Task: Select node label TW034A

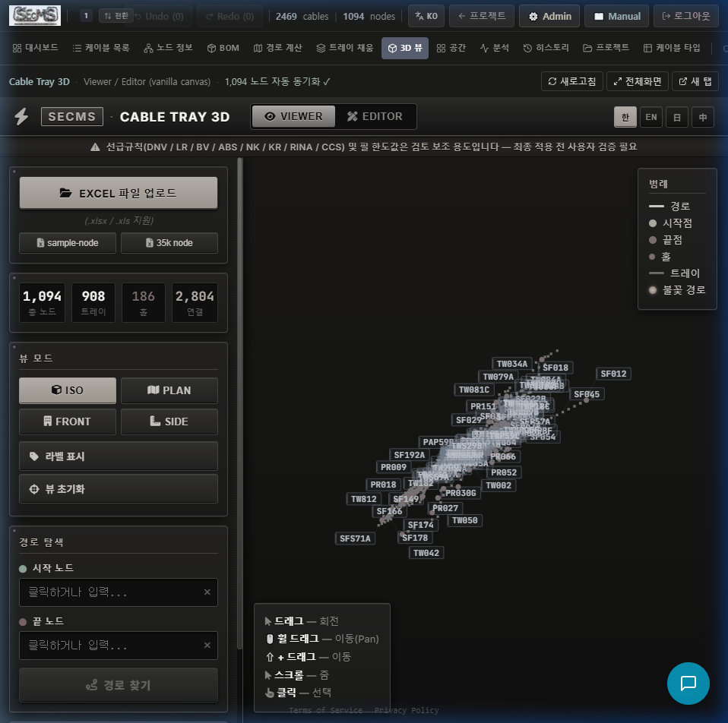Action: [x=511, y=364]
